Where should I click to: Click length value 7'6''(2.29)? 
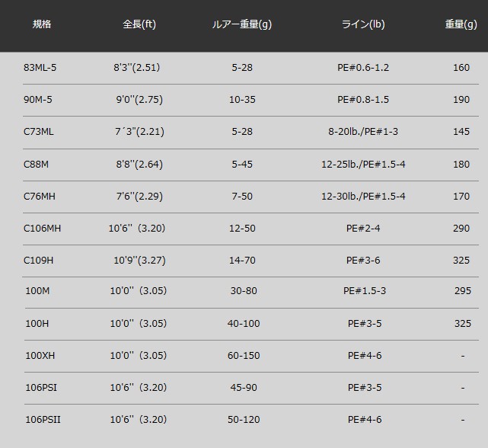pos(139,197)
